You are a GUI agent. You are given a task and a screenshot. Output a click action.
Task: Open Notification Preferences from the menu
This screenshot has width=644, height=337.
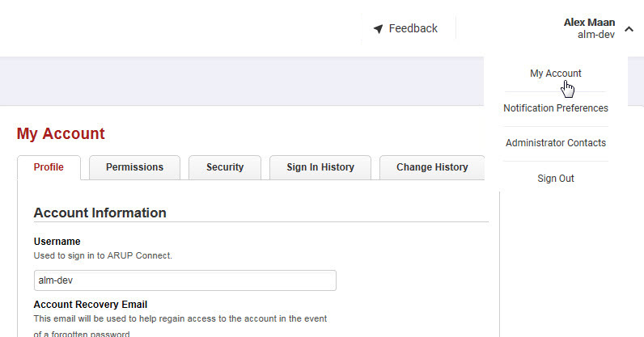[x=555, y=108]
